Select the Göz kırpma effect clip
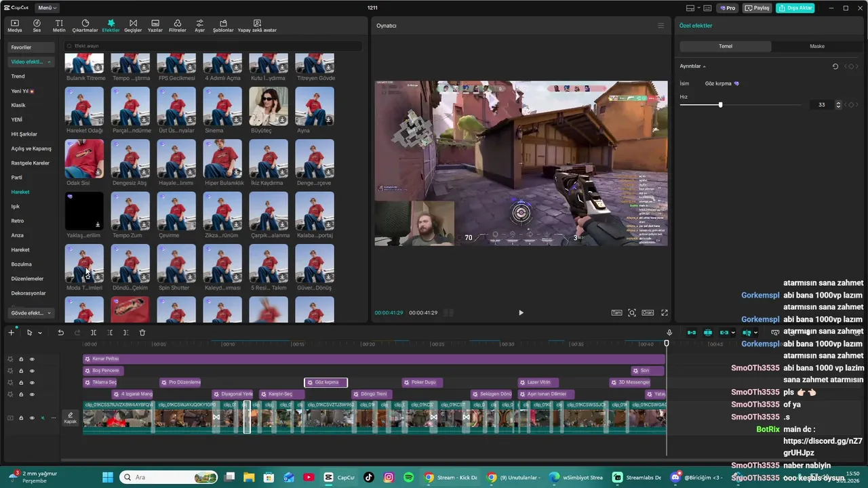 tap(325, 382)
